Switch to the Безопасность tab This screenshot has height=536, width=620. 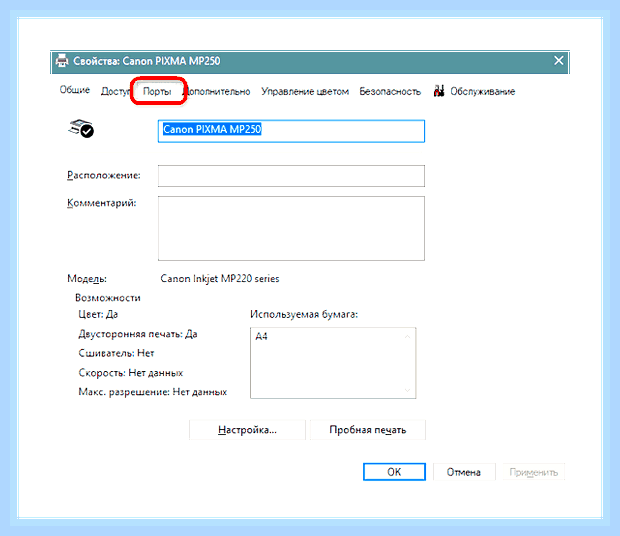point(390,91)
